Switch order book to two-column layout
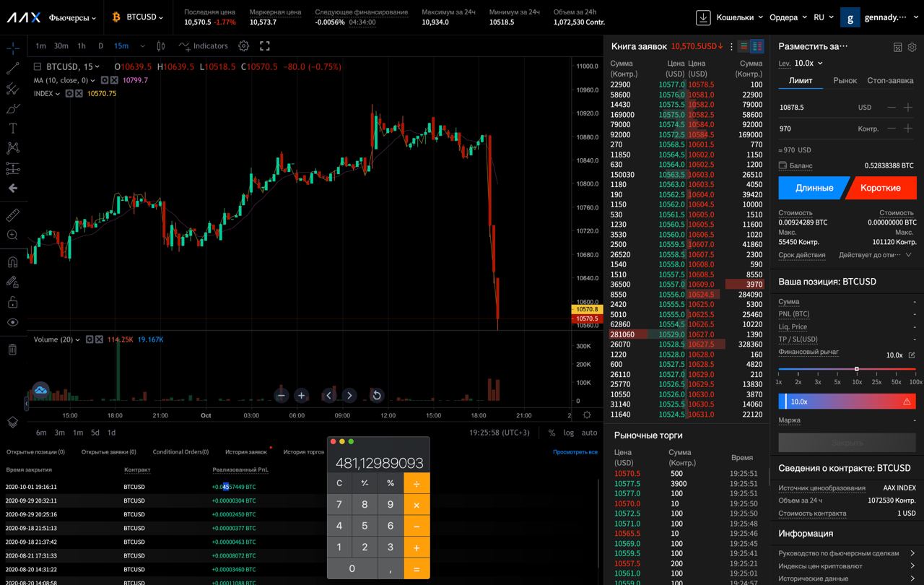The width and height of the screenshot is (924, 585). [x=757, y=46]
